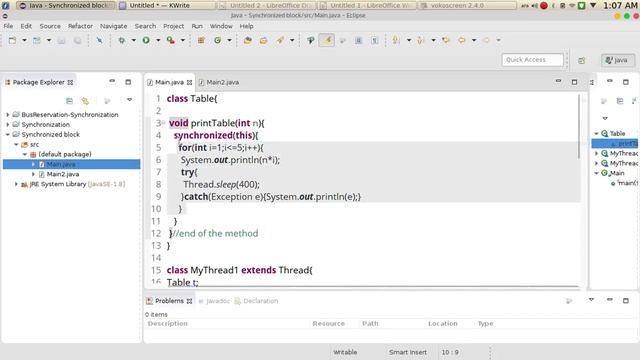Click the Description column header
Screen dimensions: 640x360
click(168, 323)
